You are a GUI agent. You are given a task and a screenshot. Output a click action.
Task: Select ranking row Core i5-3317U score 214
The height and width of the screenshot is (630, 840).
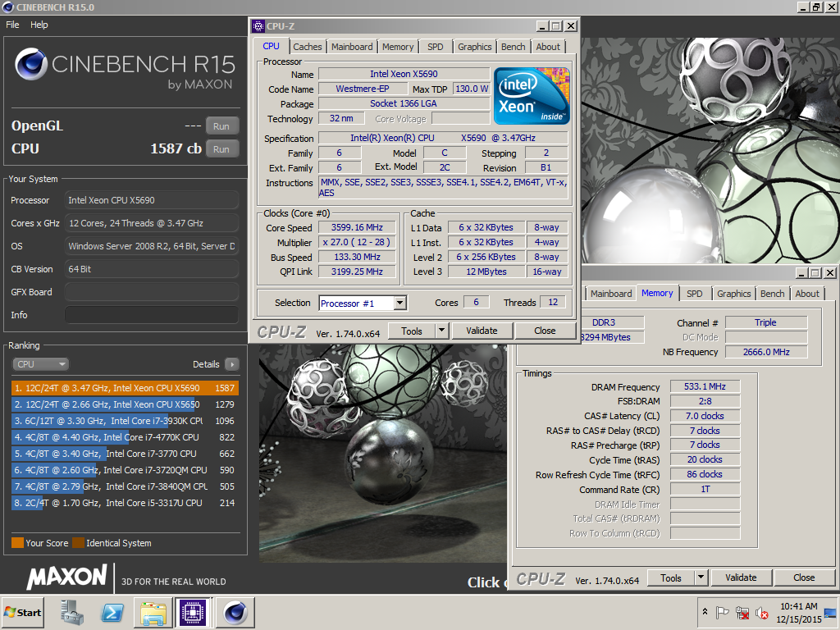125,503
